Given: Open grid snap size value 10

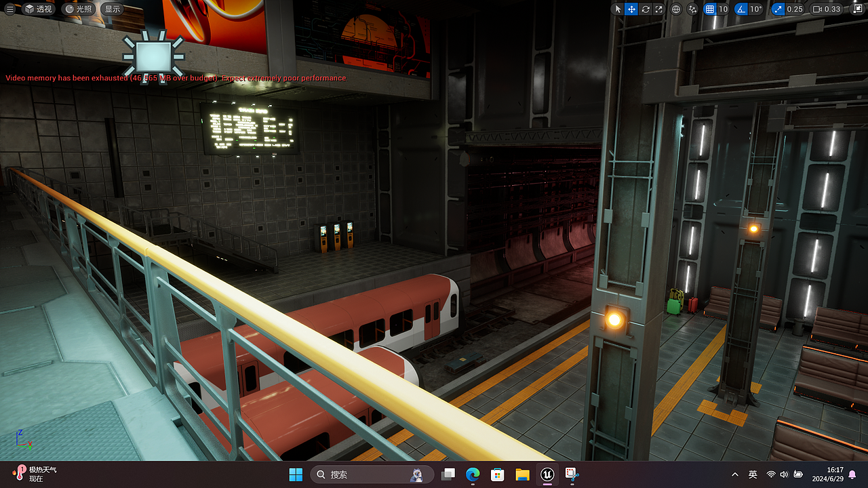Looking at the screenshot, I should click(723, 9).
